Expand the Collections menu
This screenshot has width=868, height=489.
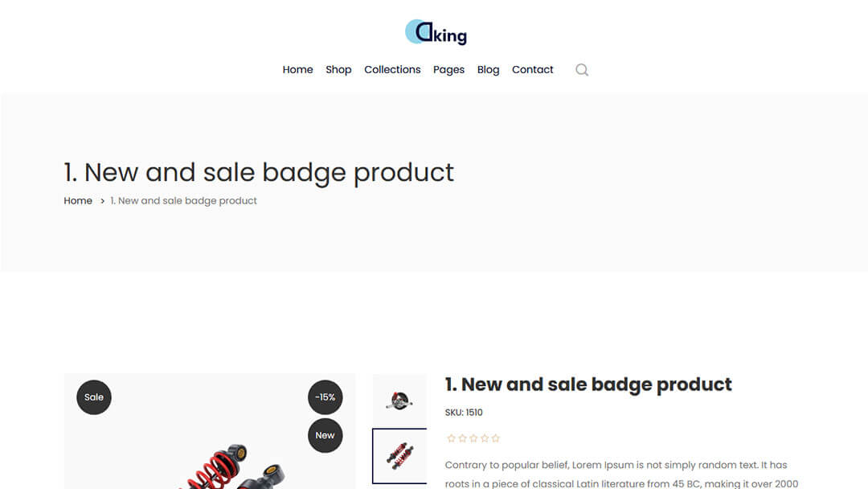[x=392, y=70]
